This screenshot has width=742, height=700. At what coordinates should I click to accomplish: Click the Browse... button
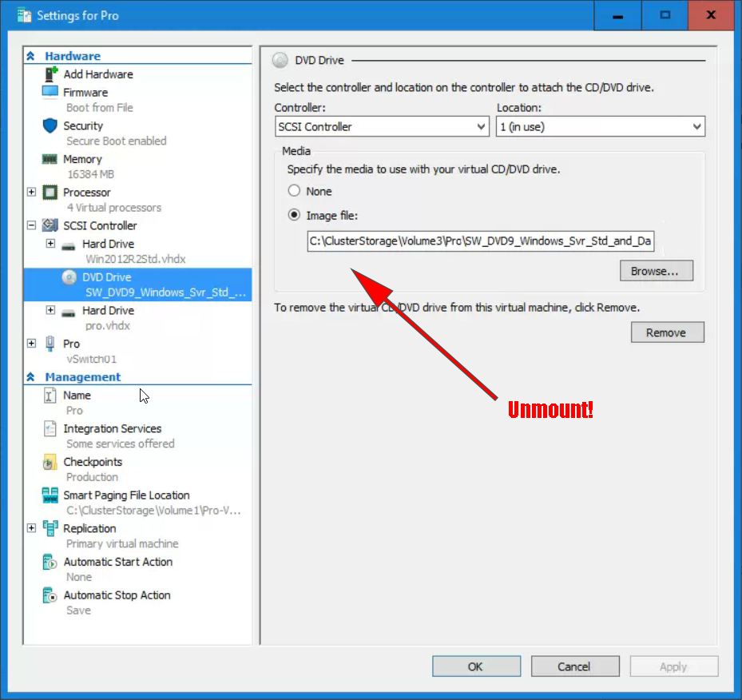tap(657, 271)
